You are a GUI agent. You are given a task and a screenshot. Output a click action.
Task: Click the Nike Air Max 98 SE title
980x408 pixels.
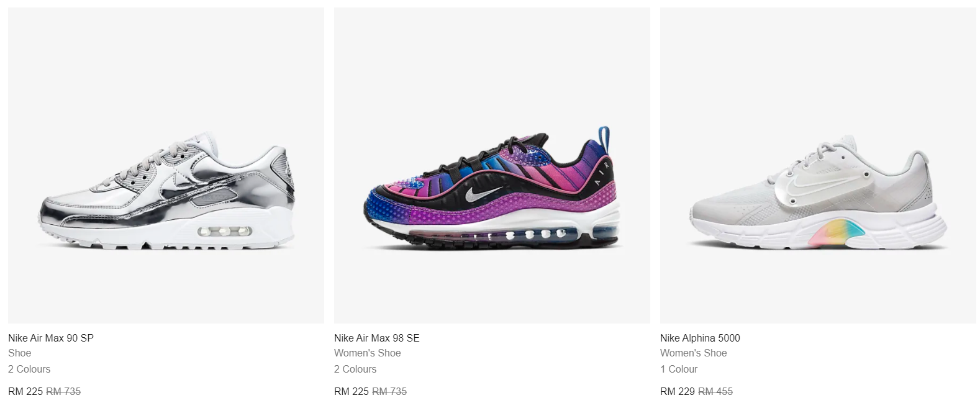tap(377, 338)
